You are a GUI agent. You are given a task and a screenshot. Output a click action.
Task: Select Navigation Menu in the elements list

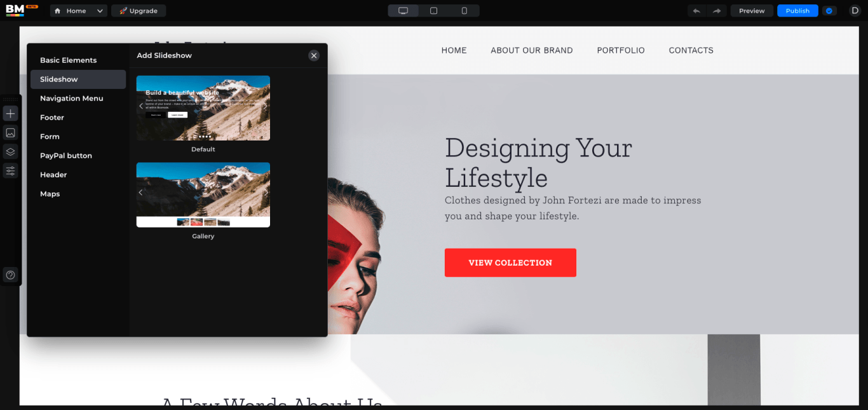coord(71,98)
